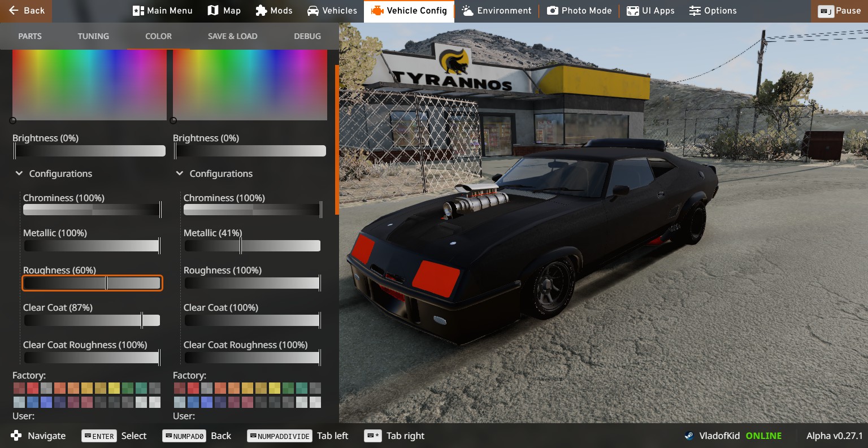Click the Steam logo icon
This screenshot has width=868, height=448.
coord(689,436)
